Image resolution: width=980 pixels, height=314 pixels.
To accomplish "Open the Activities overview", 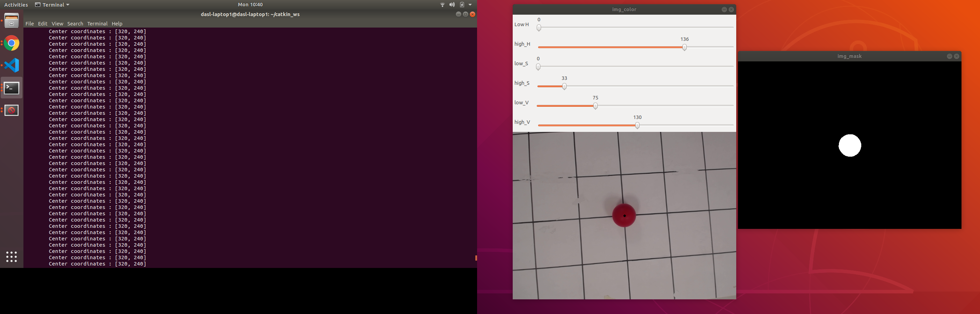I will coord(16,5).
